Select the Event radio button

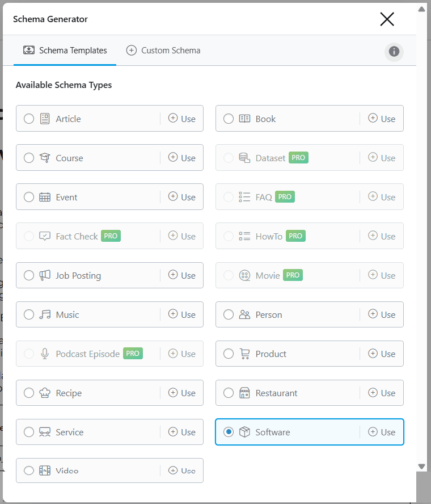click(29, 197)
